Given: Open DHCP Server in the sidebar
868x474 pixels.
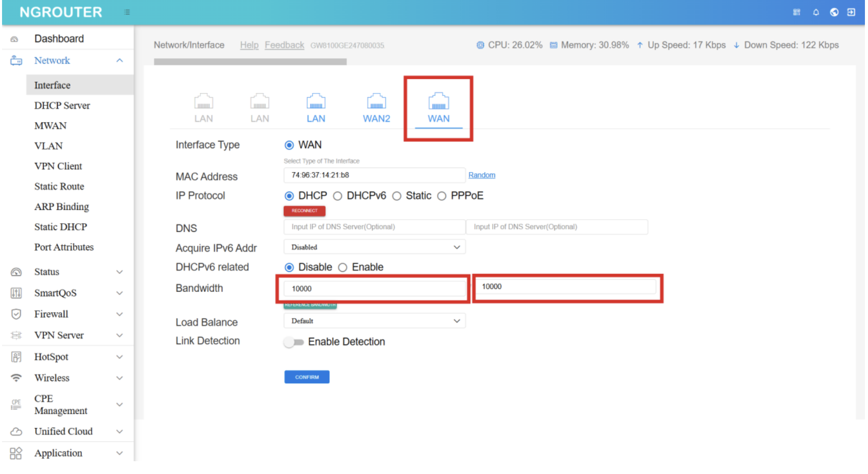Looking at the screenshot, I should tap(62, 106).
